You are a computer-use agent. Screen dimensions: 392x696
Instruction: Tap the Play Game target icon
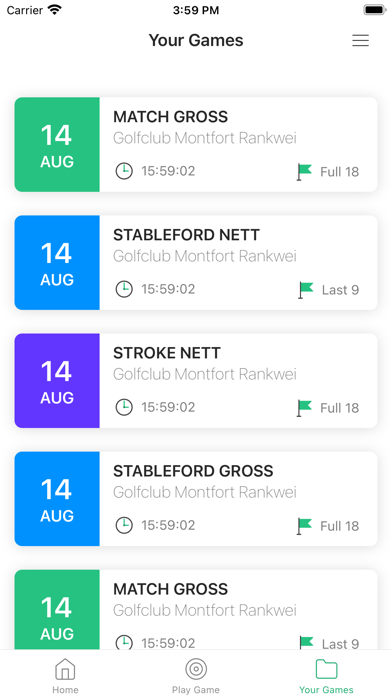coord(196,669)
